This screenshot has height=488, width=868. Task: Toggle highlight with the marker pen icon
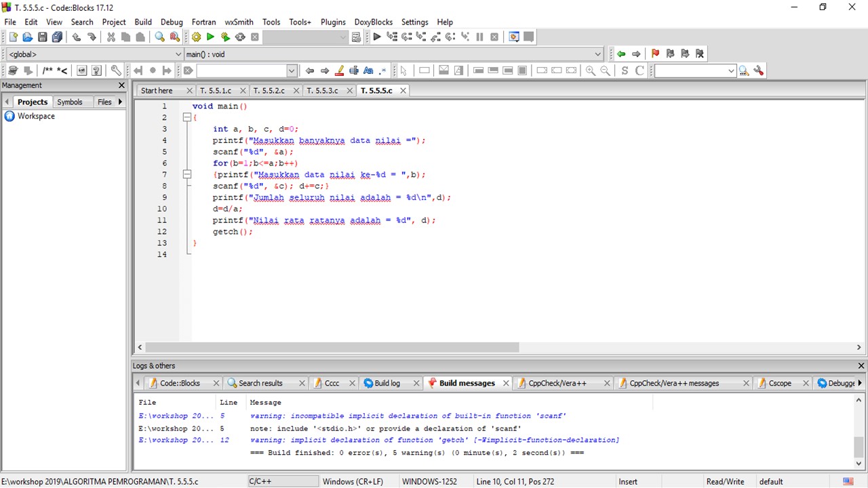(x=339, y=70)
